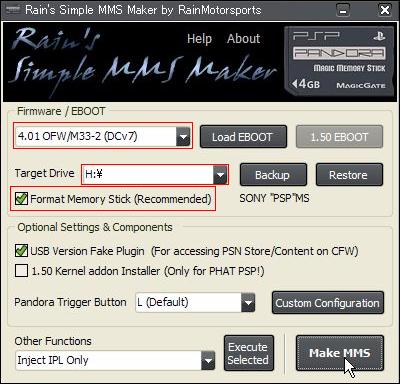Viewport: 400px width, 384px height.
Task: Toggle USB Version Fake Plugin checkbox
Action: coord(21,251)
